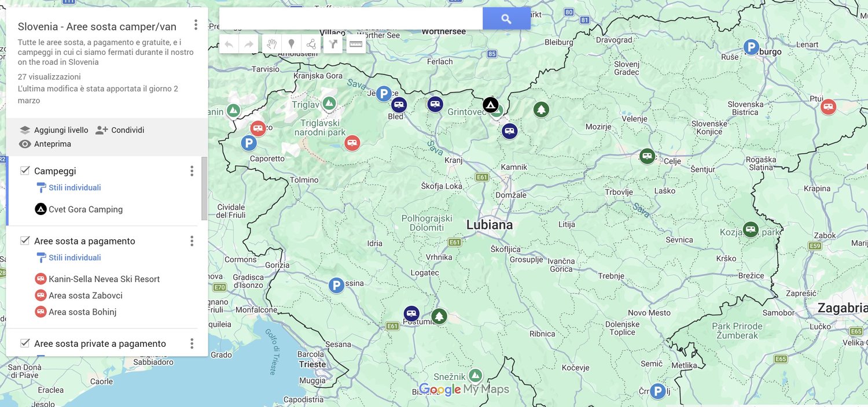Select the ruler measure distance tool
The height and width of the screenshot is (407, 868).
coord(356,44)
